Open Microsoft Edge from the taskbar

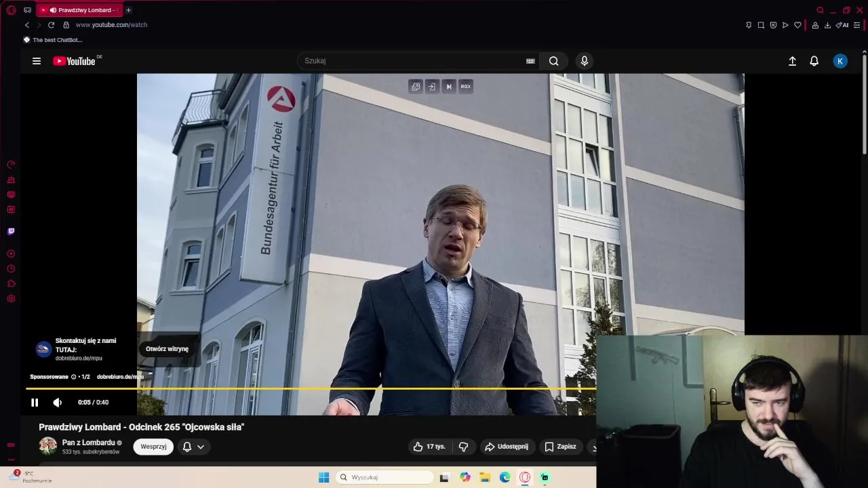point(505,477)
